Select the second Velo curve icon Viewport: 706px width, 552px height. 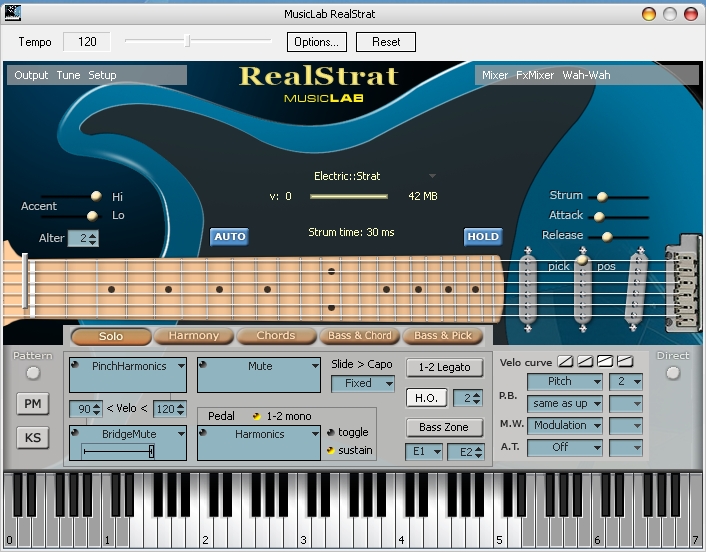585,361
